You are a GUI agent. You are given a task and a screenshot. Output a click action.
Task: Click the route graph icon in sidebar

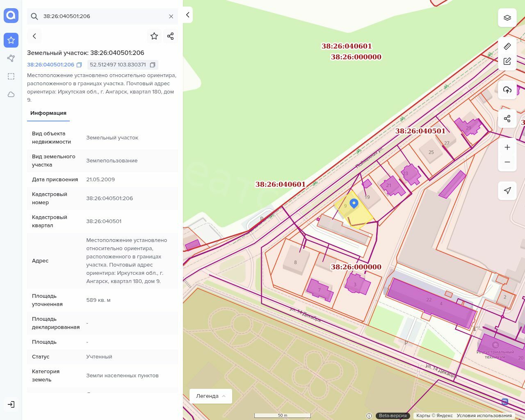pos(11,58)
